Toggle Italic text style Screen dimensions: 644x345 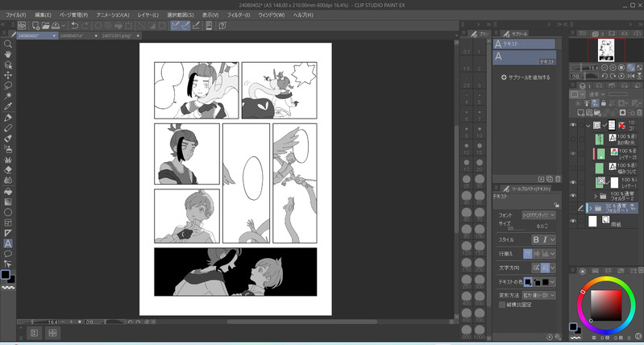point(545,240)
